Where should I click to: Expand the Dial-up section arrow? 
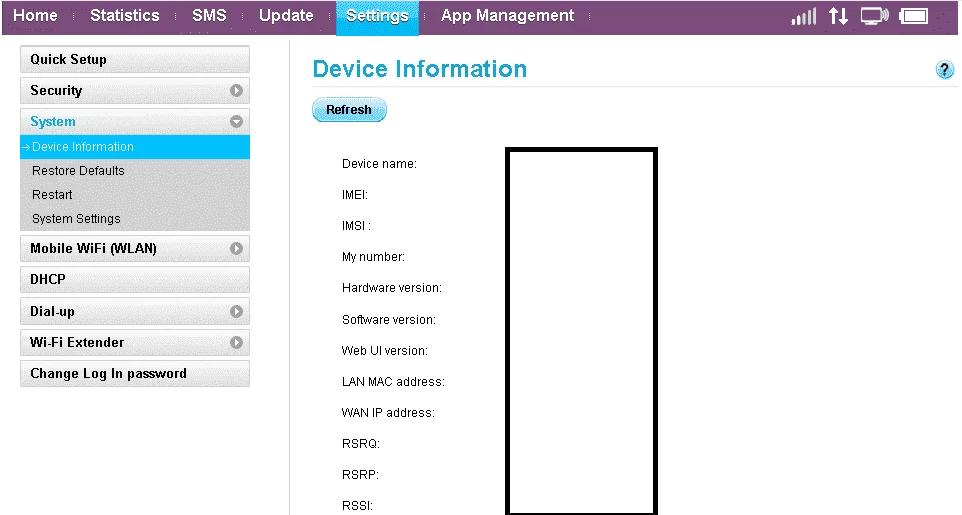point(236,312)
